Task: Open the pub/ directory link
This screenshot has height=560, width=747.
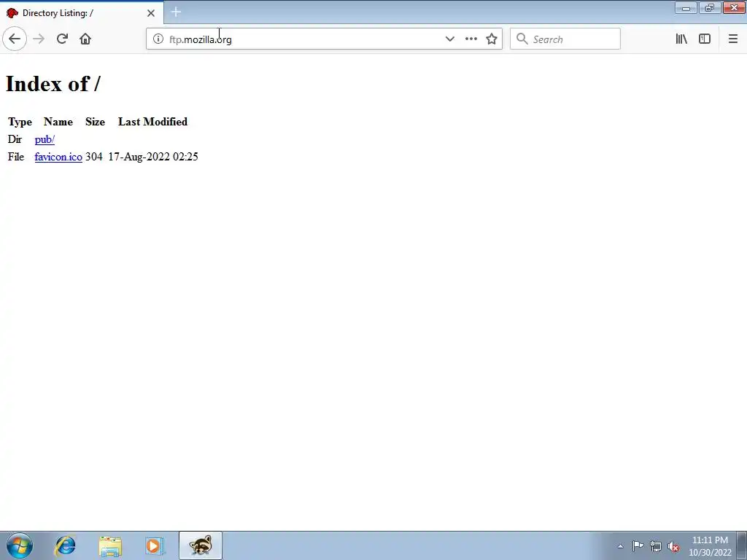Action: [44, 139]
